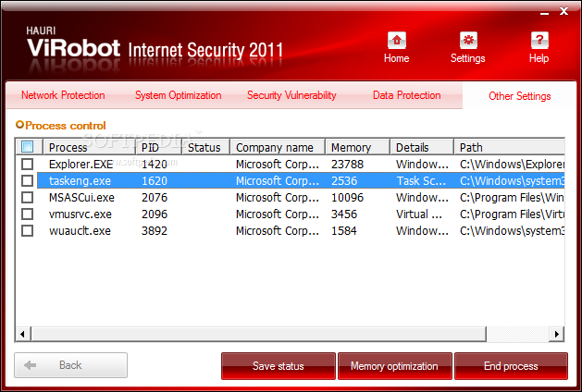Click the C:\Program Files\Virt path cell

click(x=513, y=214)
